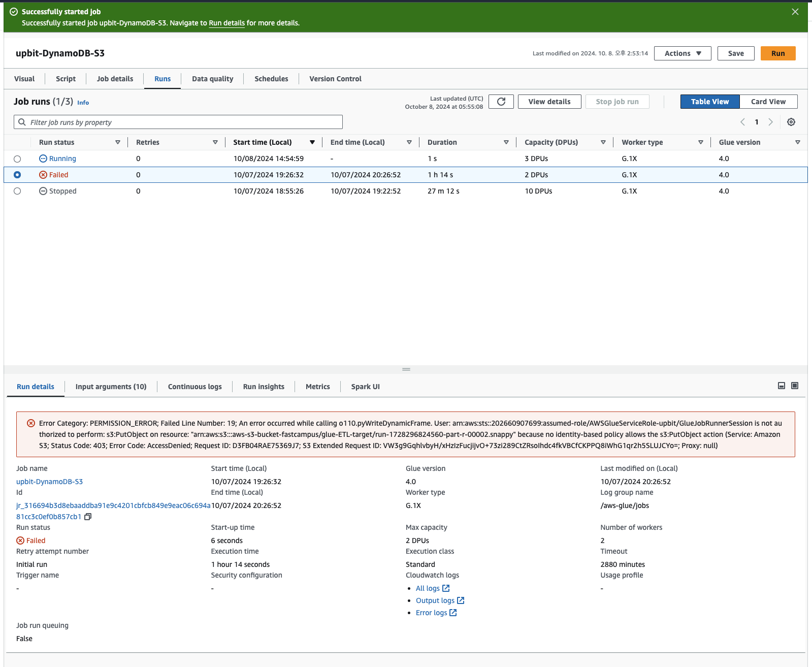Focus the Filter job runs by property field
This screenshot has height=667, width=812.
[178, 122]
